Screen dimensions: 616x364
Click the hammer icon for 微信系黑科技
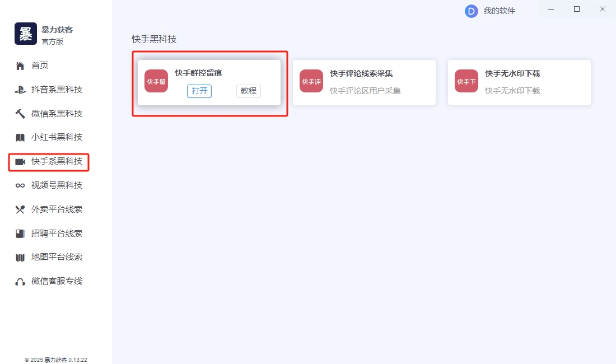[x=20, y=114]
